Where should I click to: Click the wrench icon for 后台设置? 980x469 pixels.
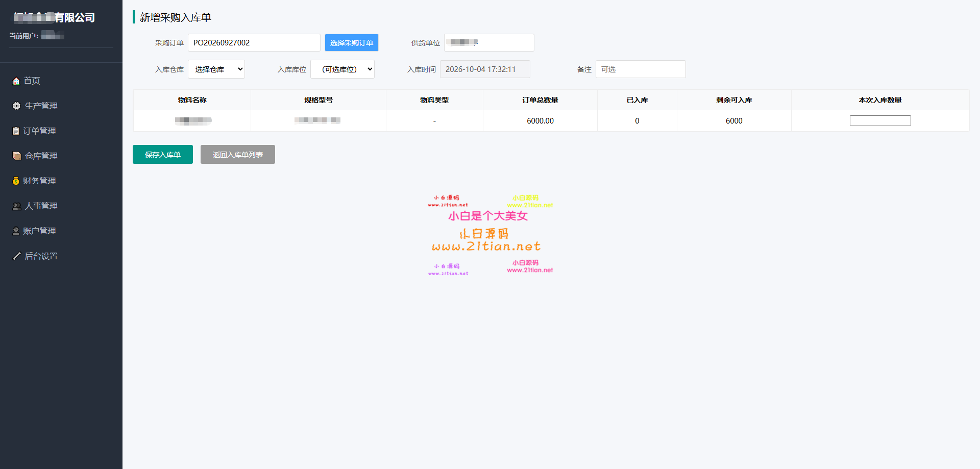(17, 256)
